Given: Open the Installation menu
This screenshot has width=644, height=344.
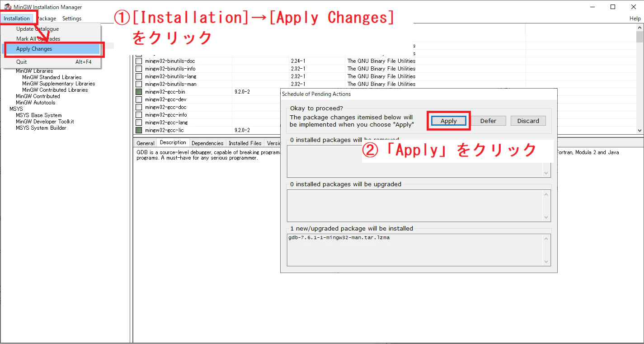Looking at the screenshot, I should 17,19.
